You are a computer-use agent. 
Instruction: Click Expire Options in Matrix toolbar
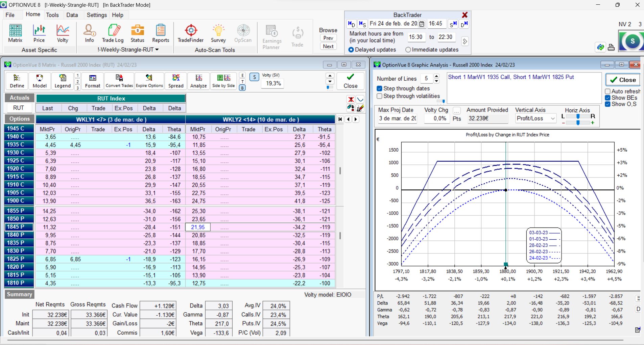[149, 81]
